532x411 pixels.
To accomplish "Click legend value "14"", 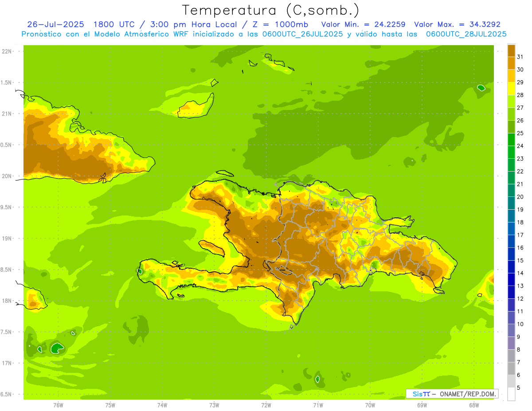I will tap(520, 273).
